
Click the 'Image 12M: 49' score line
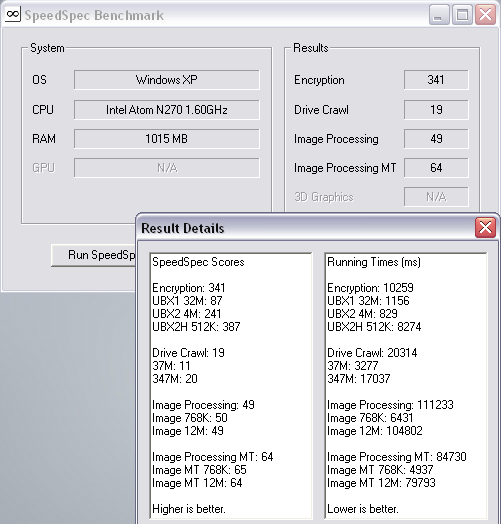tap(188, 431)
